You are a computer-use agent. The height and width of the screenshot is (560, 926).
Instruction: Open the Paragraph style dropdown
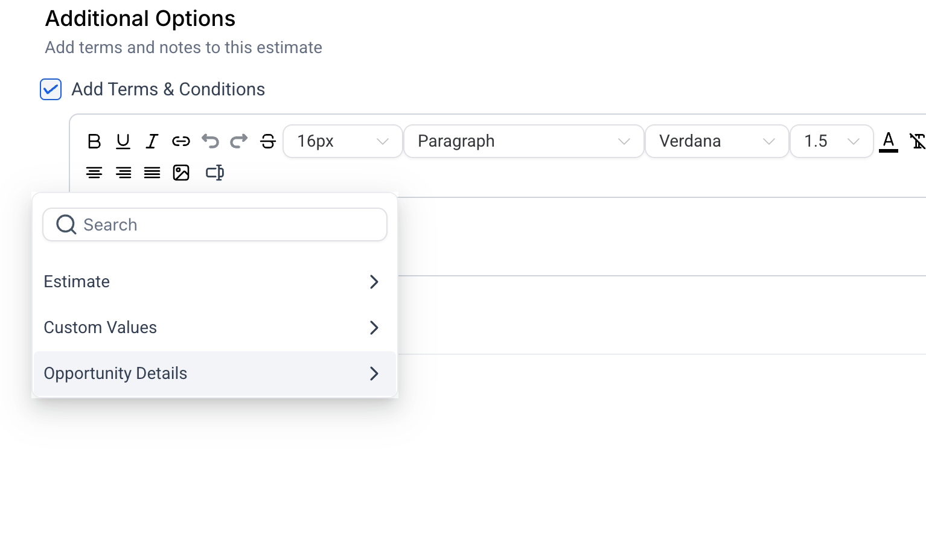(x=523, y=141)
